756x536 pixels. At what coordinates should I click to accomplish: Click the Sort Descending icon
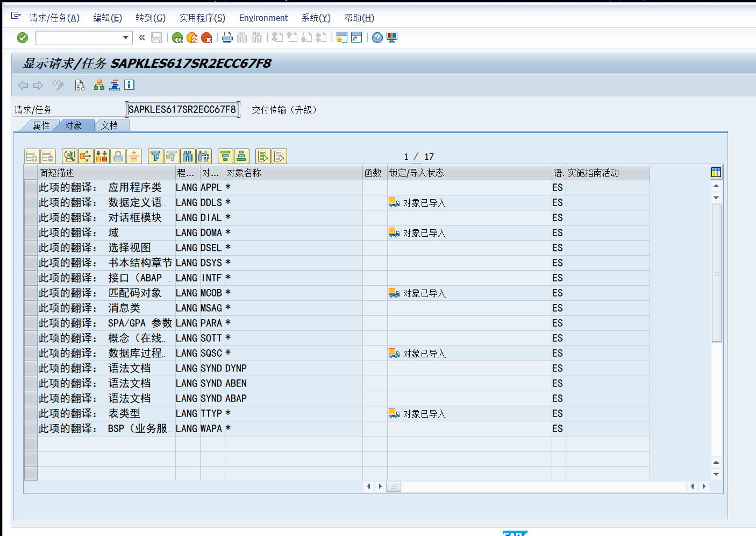click(x=241, y=156)
